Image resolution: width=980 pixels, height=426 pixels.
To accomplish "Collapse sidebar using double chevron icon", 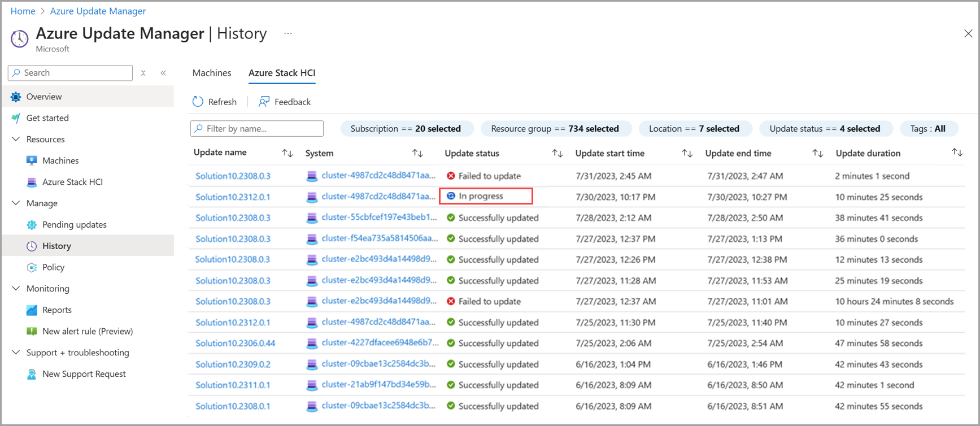I will coord(163,73).
